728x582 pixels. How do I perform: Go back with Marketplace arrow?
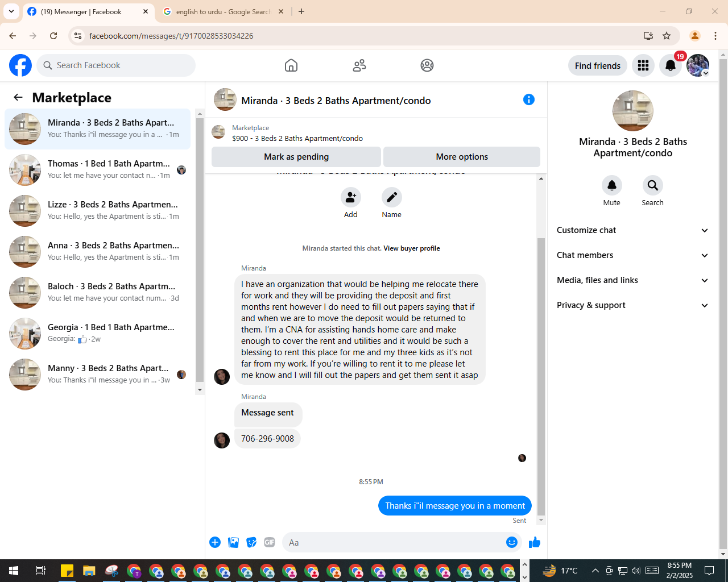coord(18,97)
